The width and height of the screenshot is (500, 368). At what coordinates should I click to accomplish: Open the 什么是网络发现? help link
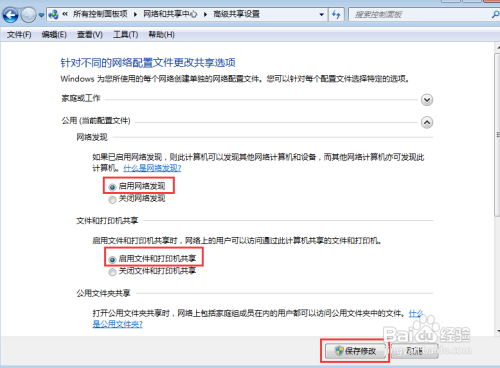tap(152, 168)
